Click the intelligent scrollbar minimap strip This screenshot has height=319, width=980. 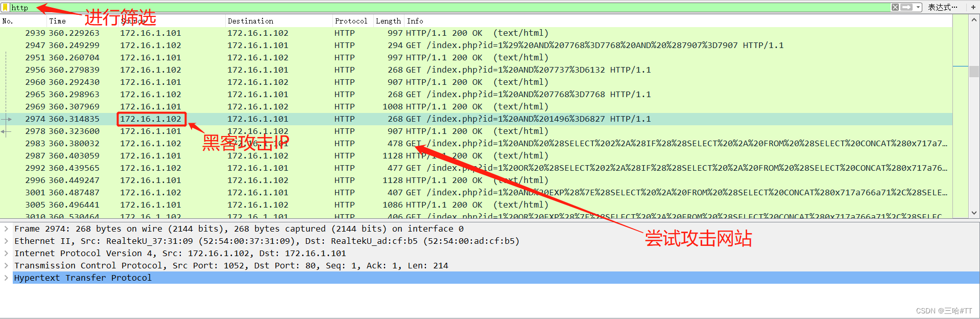(x=961, y=116)
